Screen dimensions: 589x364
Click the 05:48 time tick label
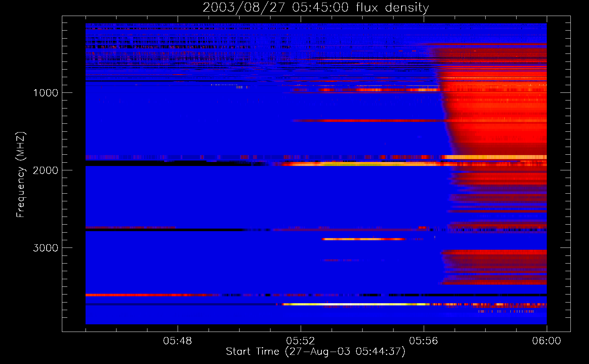[x=178, y=341]
